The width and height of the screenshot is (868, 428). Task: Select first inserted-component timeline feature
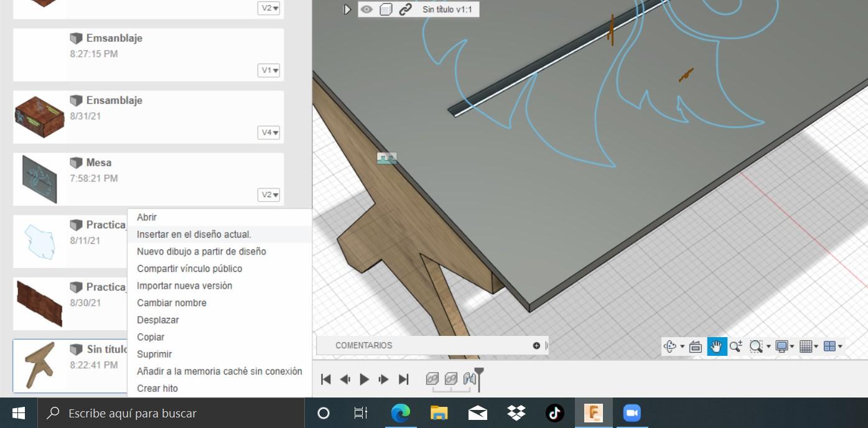[432, 379]
